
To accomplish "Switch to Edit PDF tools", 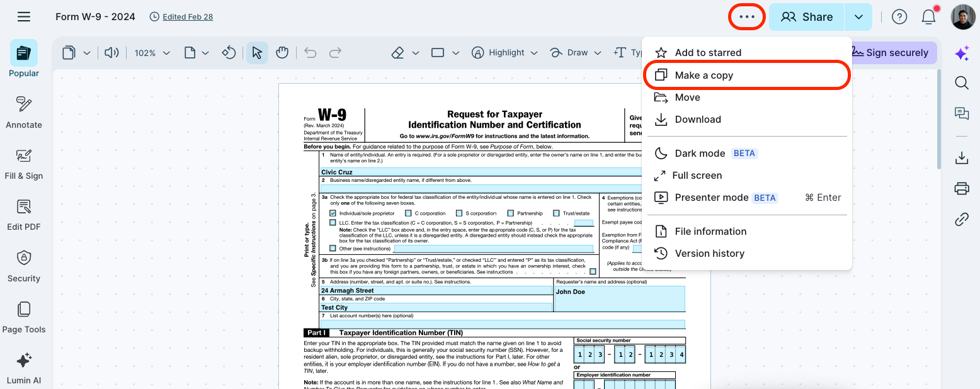I will coord(24,215).
